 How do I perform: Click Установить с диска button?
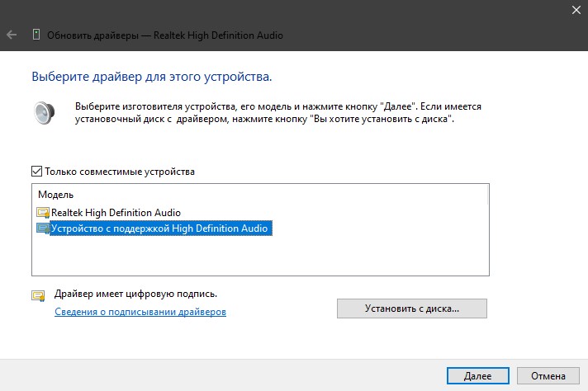point(412,309)
